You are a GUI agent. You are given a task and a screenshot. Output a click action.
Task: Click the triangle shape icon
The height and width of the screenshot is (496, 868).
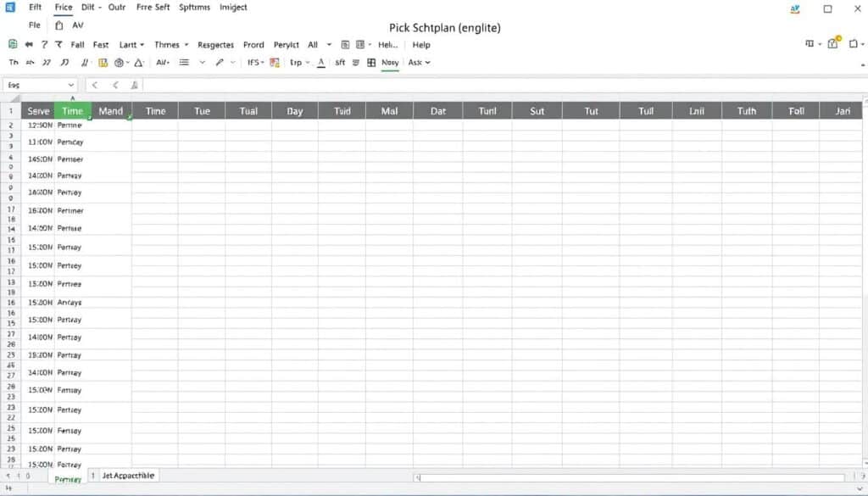[139, 63]
